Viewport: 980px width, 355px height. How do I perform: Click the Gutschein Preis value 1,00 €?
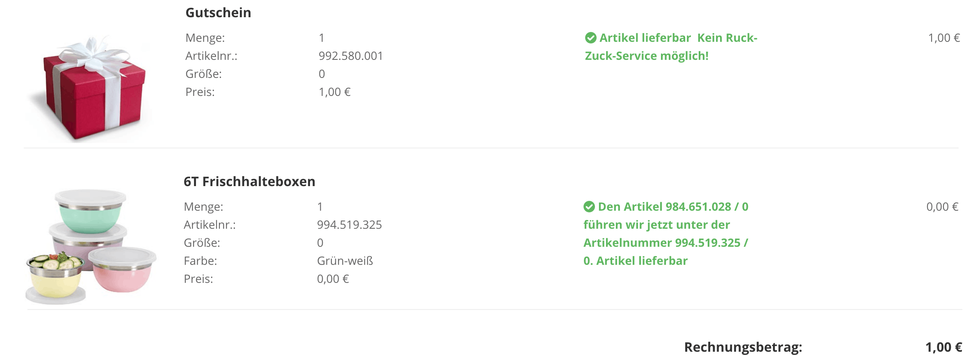click(x=335, y=92)
